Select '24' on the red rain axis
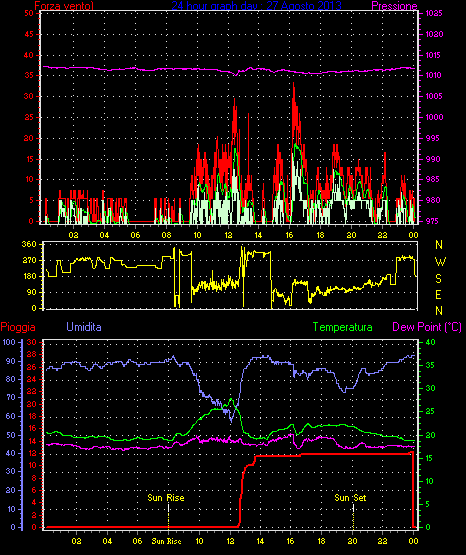Image resolution: width=466 pixels, height=555 pixels. [32, 379]
